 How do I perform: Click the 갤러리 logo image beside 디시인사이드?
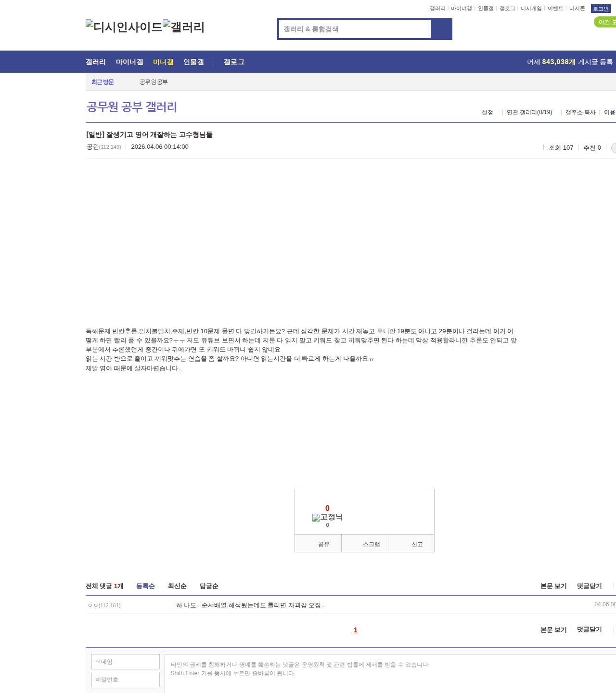point(184,27)
